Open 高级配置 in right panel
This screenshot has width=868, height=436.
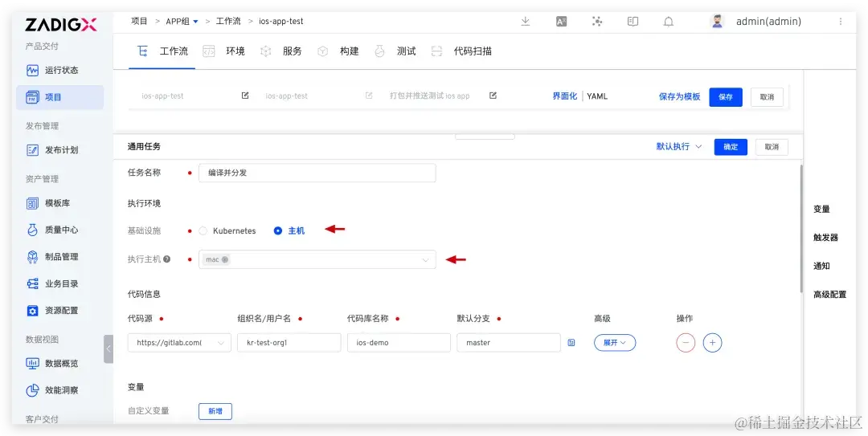(x=829, y=295)
